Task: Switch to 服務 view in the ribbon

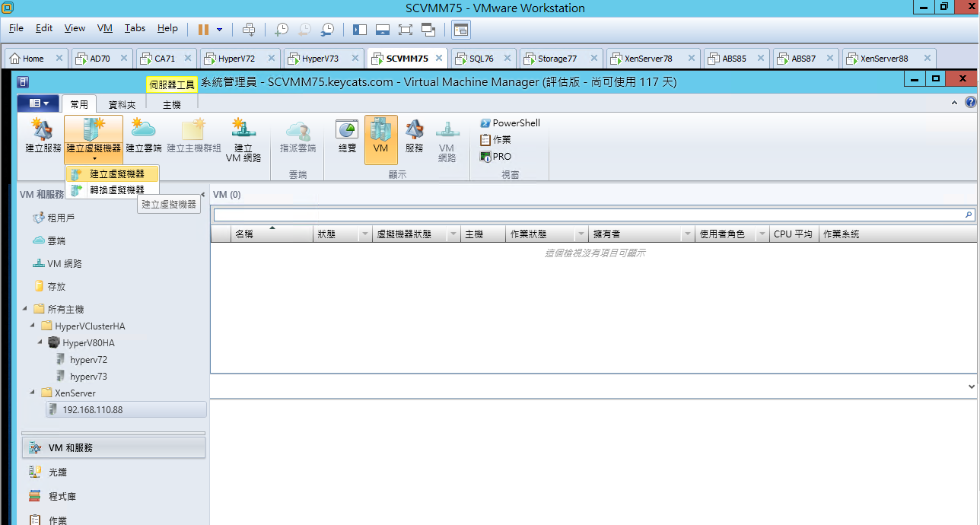Action: coord(414,138)
